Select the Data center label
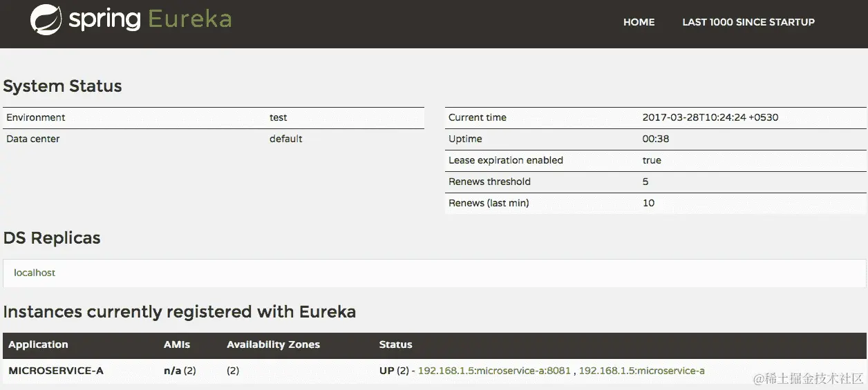Image resolution: width=868 pixels, height=390 pixels. coord(33,139)
